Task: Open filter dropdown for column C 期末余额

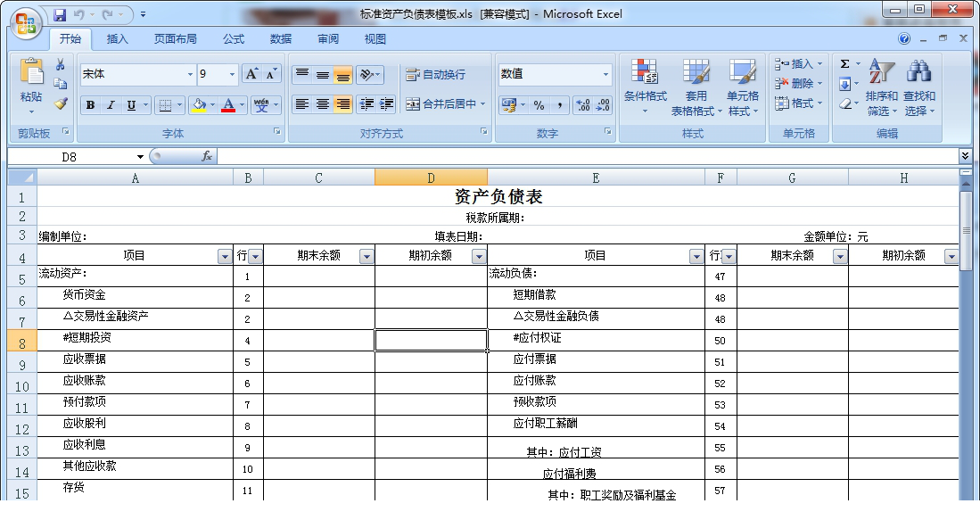Action: pos(366,256)
